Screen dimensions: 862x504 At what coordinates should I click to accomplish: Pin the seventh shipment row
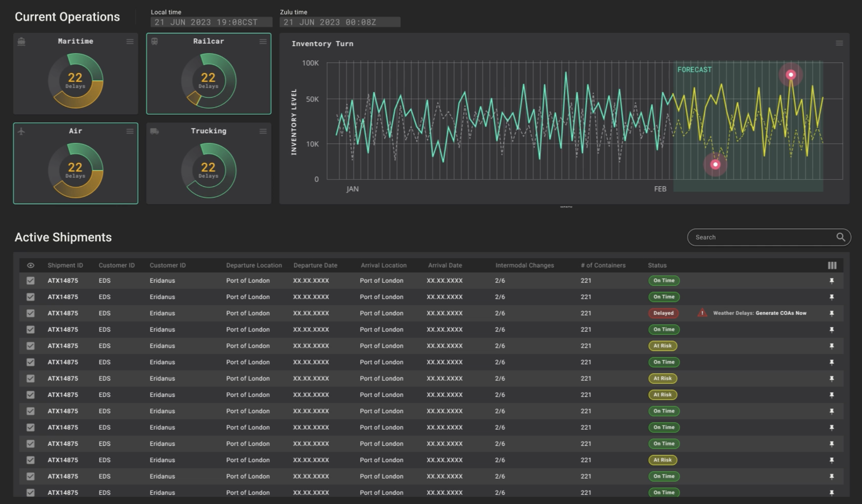832,378
